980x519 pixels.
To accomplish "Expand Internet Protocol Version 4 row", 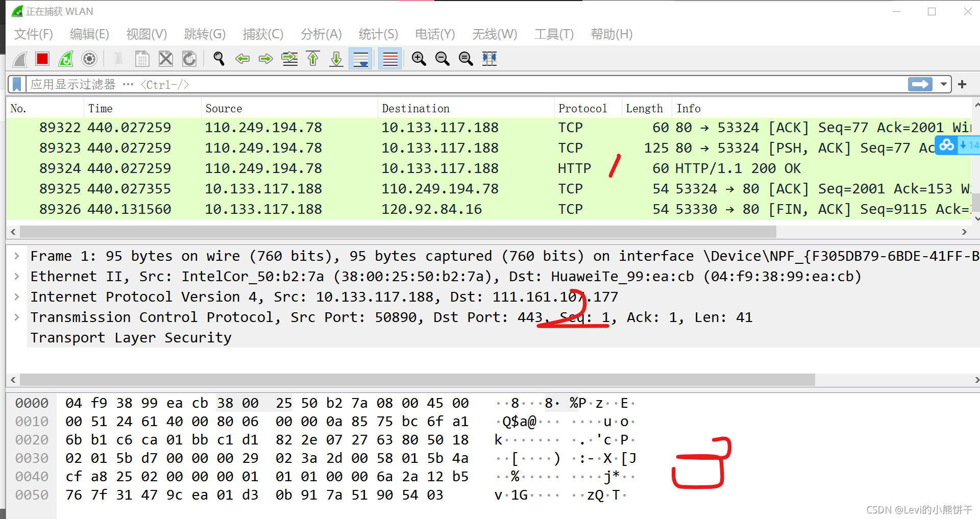I will 17,296.
